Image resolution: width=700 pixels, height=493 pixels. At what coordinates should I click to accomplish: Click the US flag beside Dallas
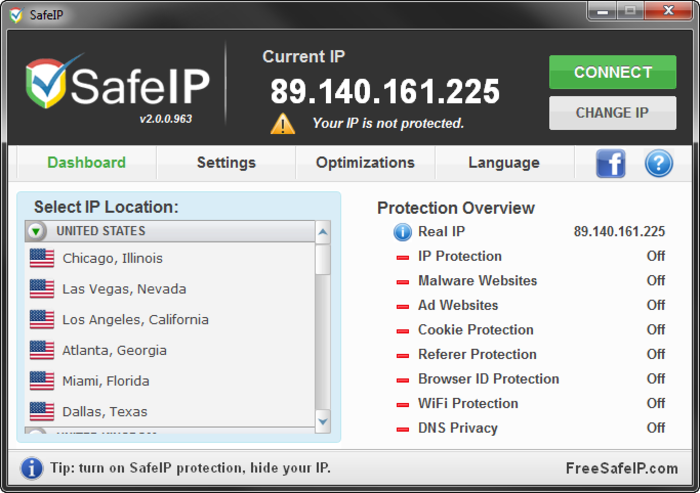click(x=42, y=412)
